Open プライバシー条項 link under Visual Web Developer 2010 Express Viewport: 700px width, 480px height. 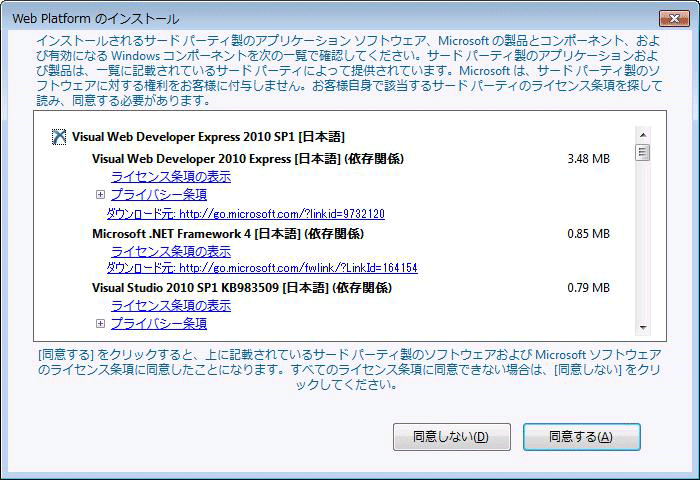159,195
